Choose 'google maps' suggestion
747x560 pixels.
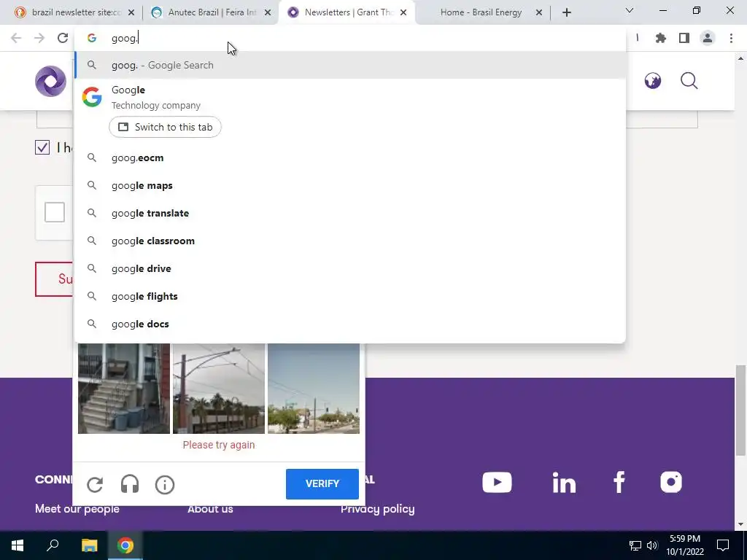349,186
